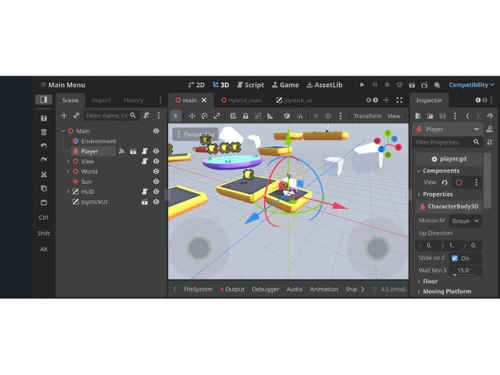500x375 pixels.
Task: Hide the World node via eye icon
Action: click(x=156, y=171)
